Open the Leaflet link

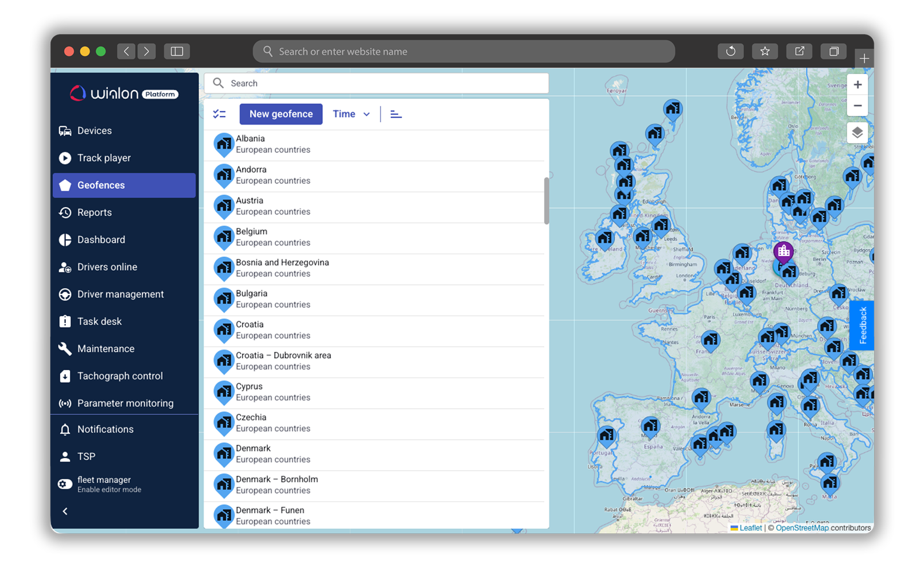[750, 528]
